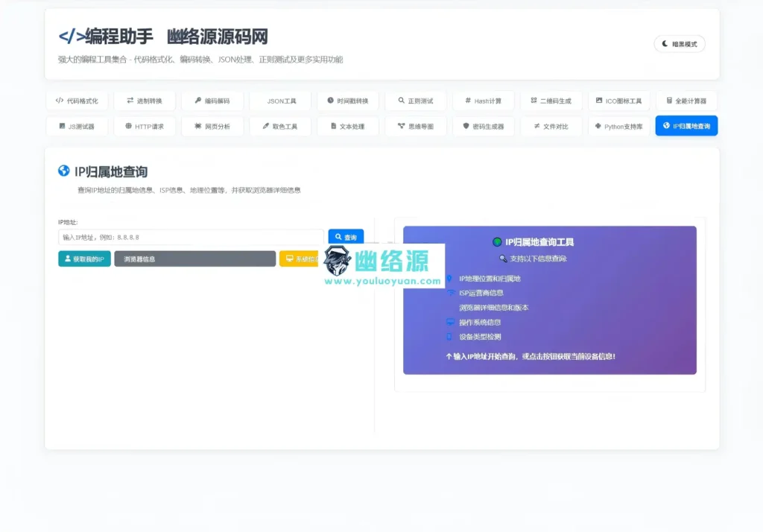Open the Python支持库 tab
The height and width of the screenshot is (532, 763).
(x=619, y=126)
